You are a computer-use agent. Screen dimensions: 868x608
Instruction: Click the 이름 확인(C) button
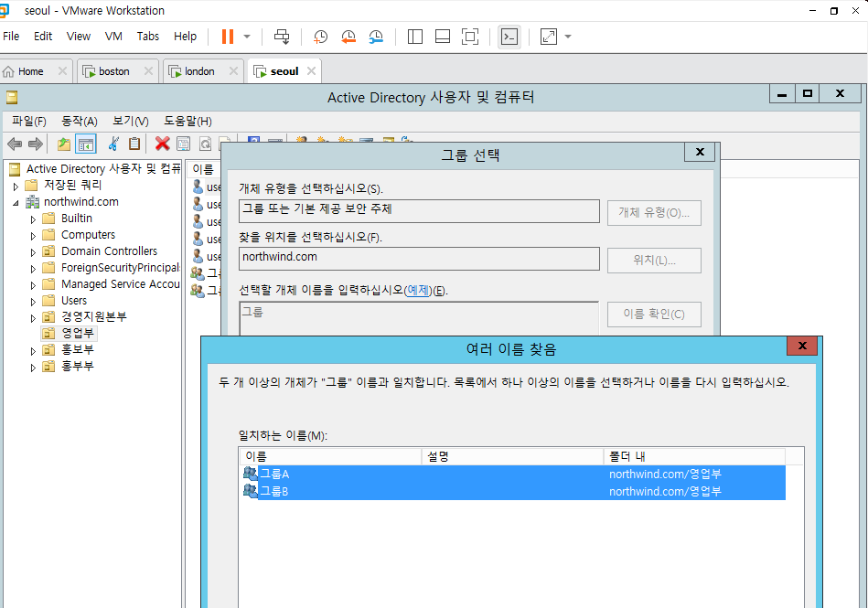pyautogui.click(x=654, y=315)
